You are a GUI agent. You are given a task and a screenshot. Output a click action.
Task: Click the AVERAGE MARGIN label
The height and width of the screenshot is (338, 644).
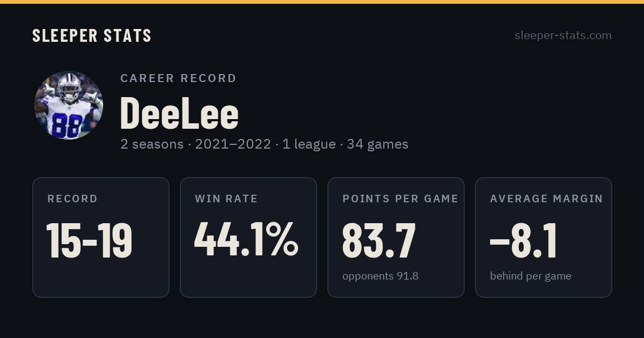pos(546,199)
